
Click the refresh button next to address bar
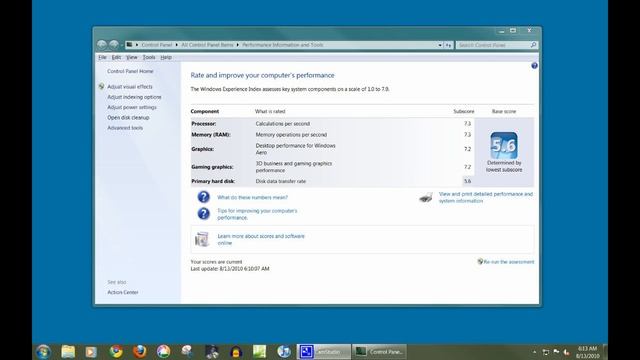(449, 45)
